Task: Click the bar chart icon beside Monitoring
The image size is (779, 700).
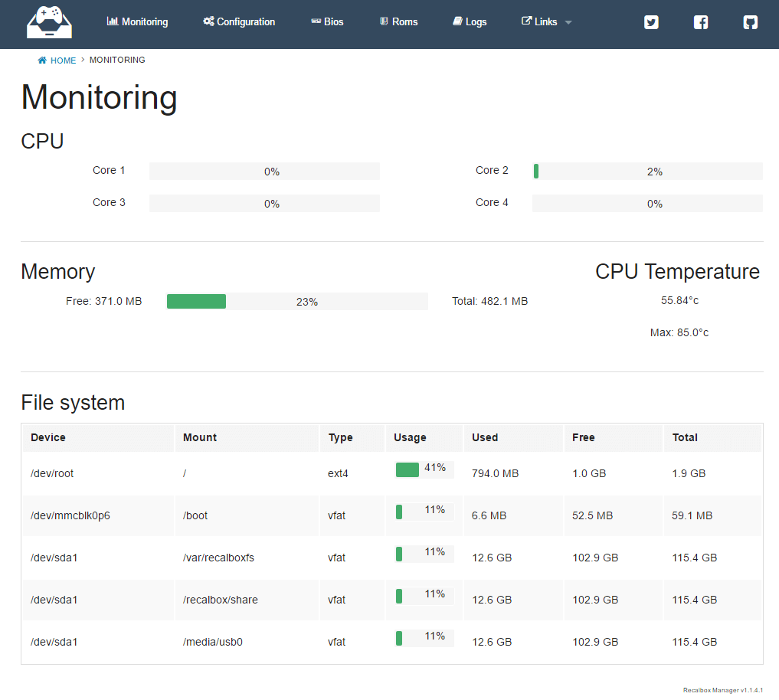Action: pyautogui.click(x=113, y=21)
